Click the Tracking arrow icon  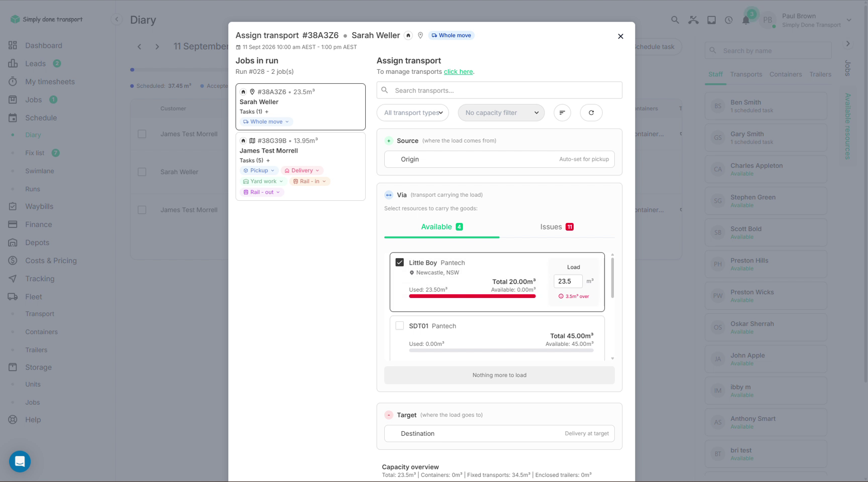point(13,279)
